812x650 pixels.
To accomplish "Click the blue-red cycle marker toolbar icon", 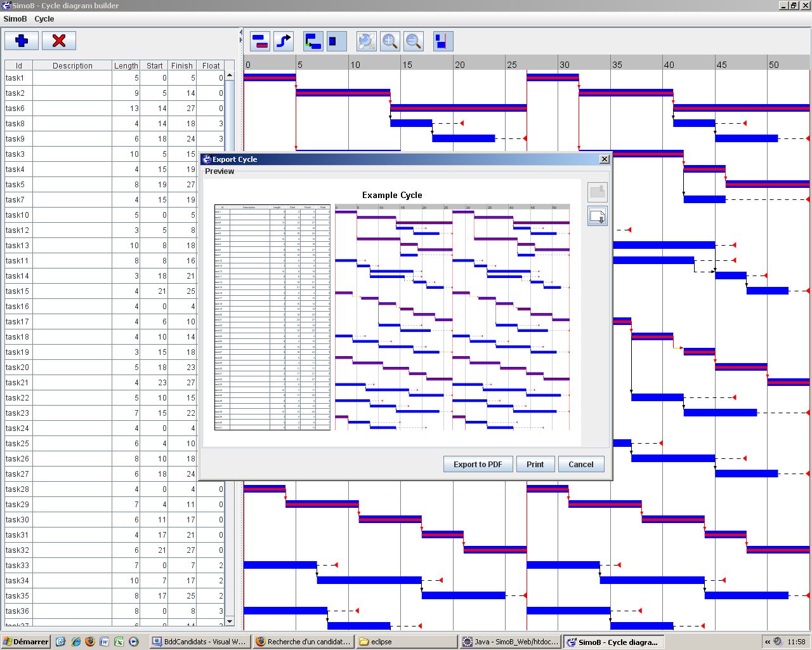I will point(442,42).
